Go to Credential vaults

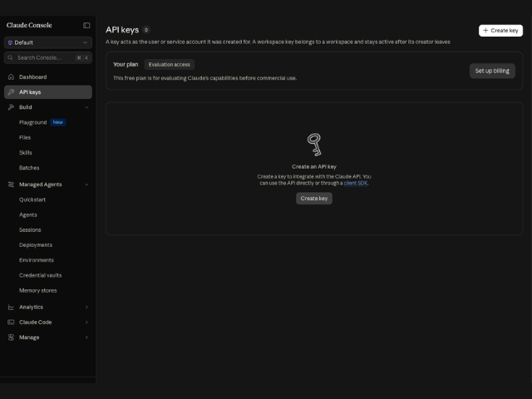tap(41, 275)
